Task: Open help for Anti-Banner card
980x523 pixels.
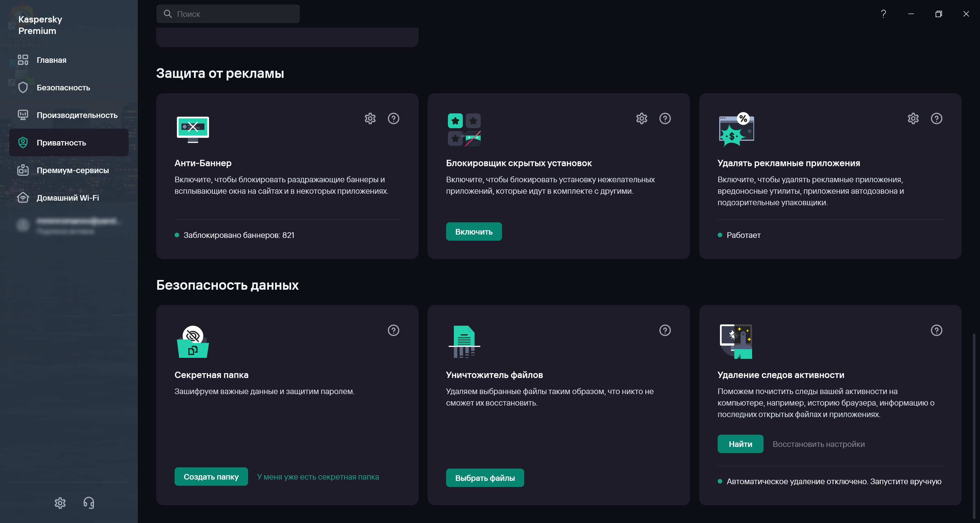Action: coord(393,119)
